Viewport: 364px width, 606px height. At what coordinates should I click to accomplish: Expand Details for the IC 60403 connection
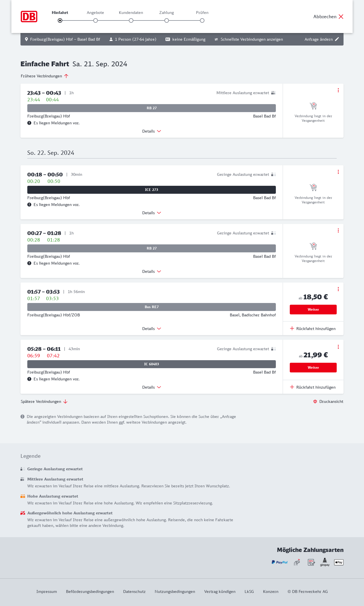152,387
